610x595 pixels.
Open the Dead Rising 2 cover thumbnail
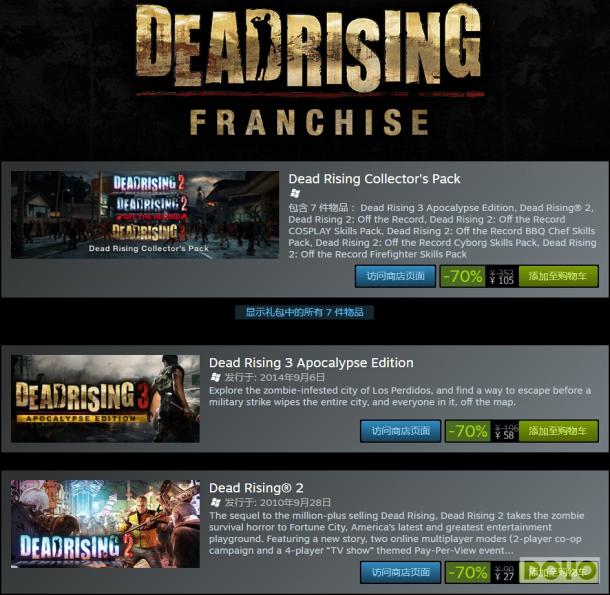click(x=105, y=524)
